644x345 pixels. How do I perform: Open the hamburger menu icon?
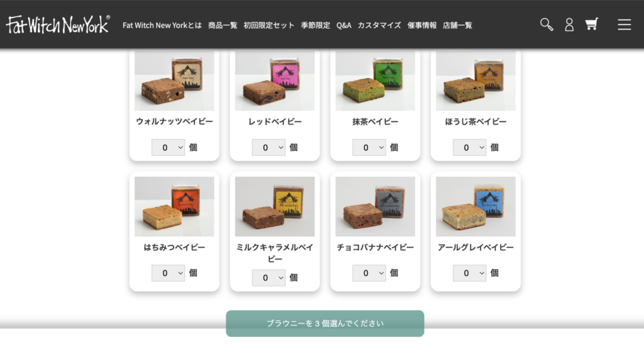[x=624, y=25]
